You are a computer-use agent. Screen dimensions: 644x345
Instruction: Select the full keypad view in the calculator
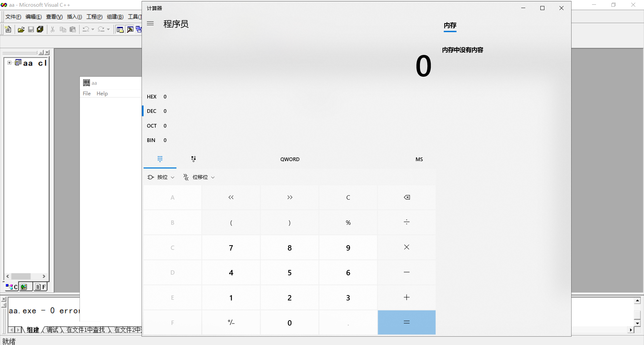coord(160,159)
